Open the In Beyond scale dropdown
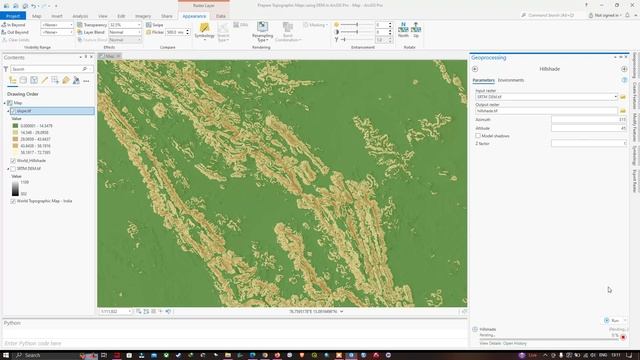The image size is (640, 360). (71, 25)
